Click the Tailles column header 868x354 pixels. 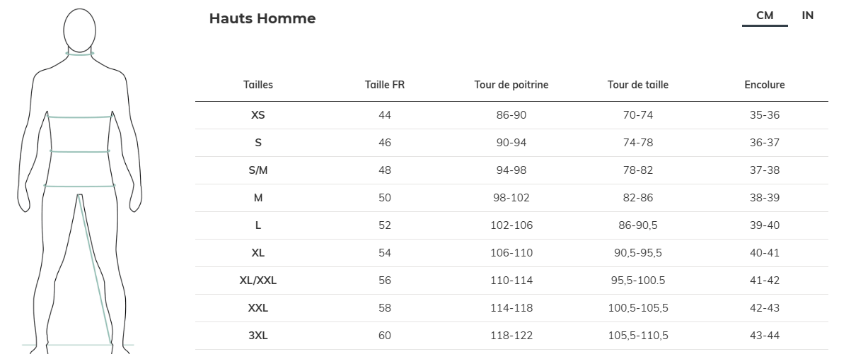point(258,85)
